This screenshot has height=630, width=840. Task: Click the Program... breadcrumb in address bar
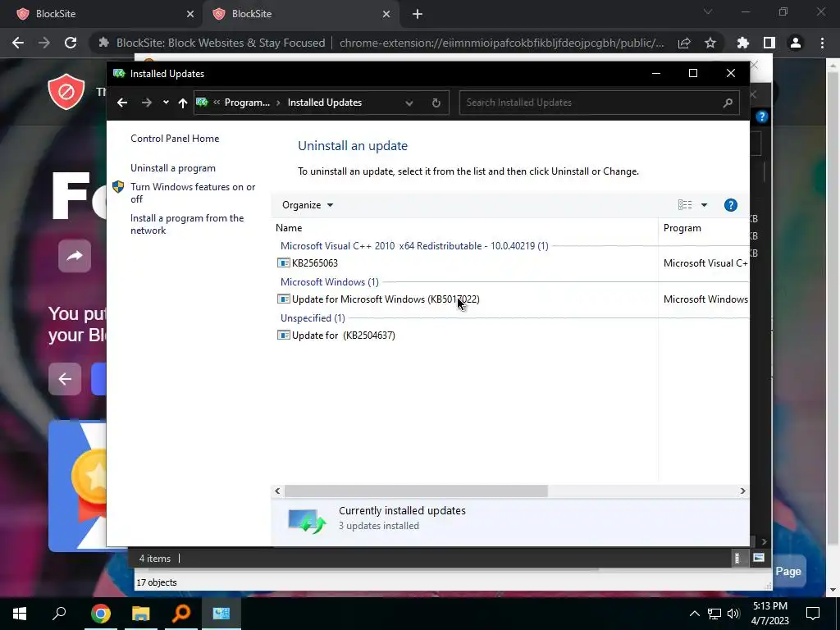[247, 103]
